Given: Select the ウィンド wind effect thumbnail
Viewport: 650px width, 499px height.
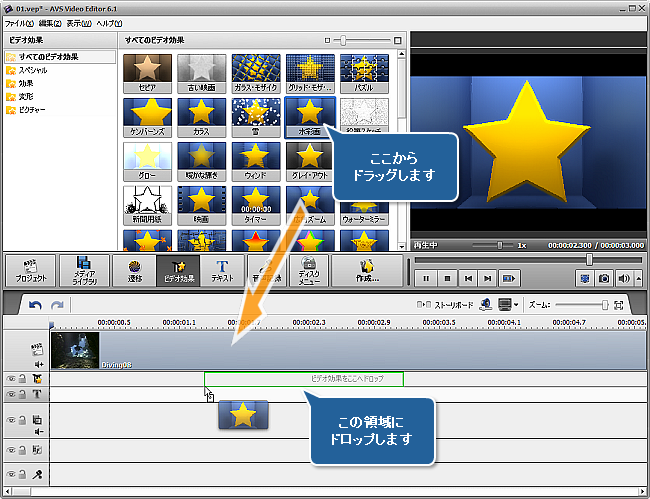Looking at the screenshot, I should pyautogui.click(x=256, y=161).
